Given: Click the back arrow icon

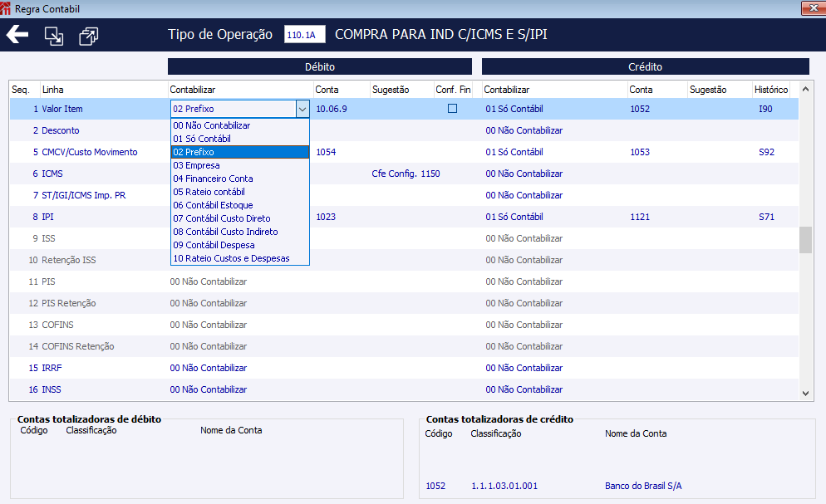Looking at the screenshot, I should pyautogui.click(x=17, y=35).
